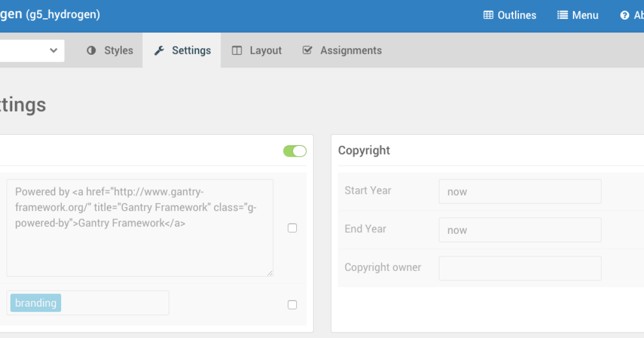Click the Outlines grid icon
This screenshot has height=338, width=644.
click(x=488, y=15)
